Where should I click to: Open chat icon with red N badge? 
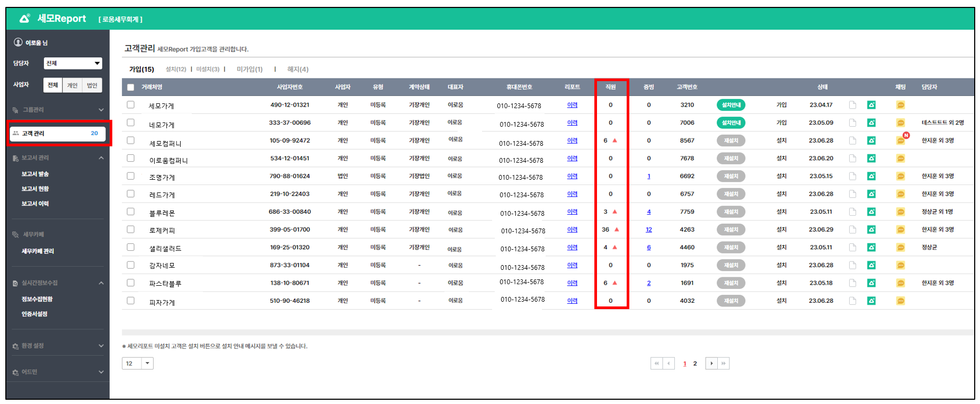click(x=901, y=140)
